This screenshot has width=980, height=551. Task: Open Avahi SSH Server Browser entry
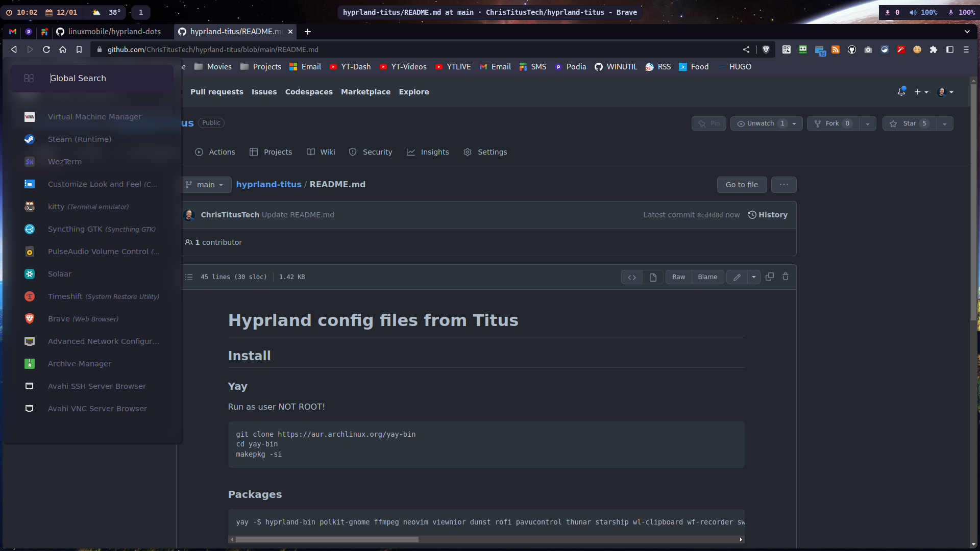pyautogui.click(x=92, y=386)
